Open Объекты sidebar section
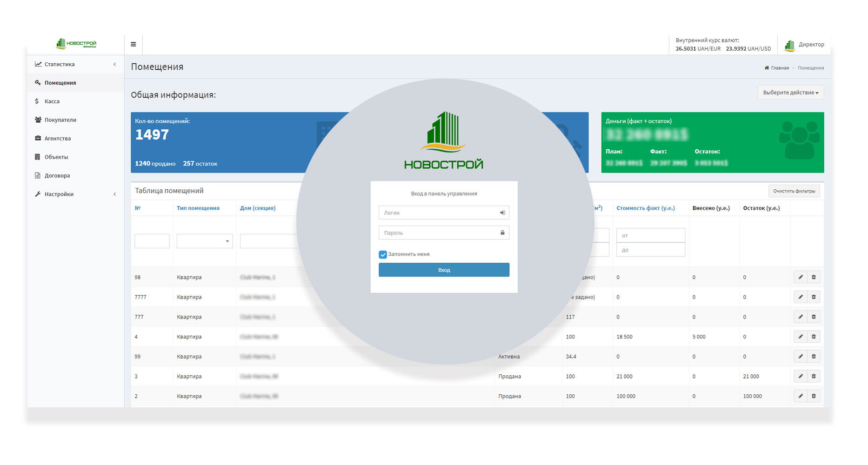Viewport: 868px width, 465px height. 75,157
